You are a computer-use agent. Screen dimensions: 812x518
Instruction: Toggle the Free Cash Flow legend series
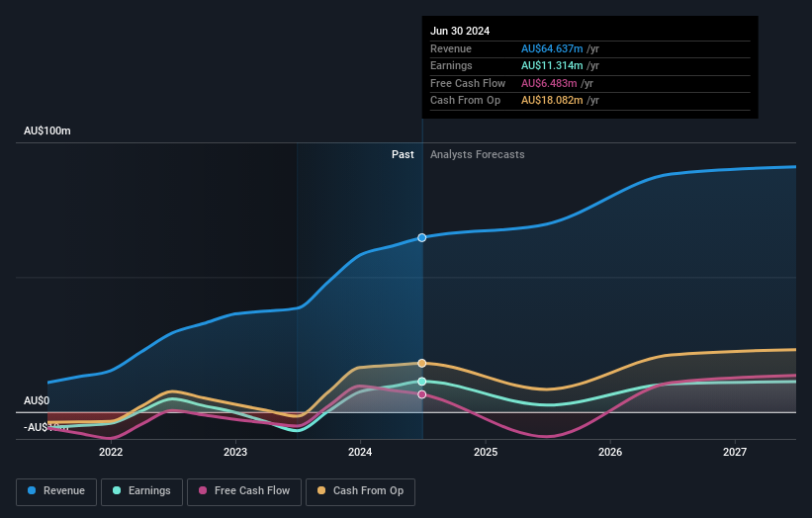(244, 491)
